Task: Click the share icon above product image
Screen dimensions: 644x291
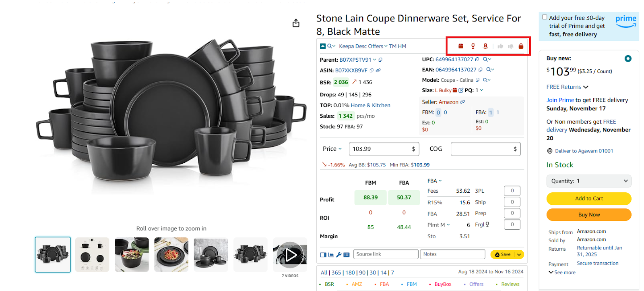Action: tap(296, 23)
